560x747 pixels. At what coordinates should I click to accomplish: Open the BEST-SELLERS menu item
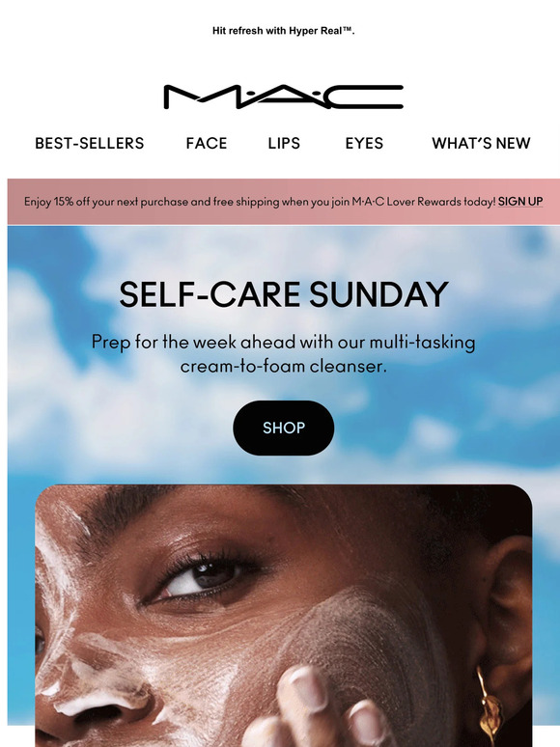point(90,143)
